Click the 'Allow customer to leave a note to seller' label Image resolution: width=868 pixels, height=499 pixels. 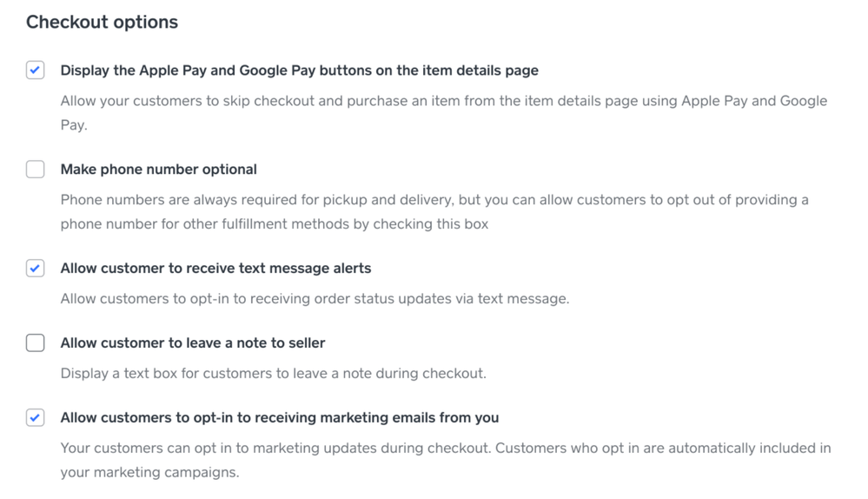(x=192, y=343)
